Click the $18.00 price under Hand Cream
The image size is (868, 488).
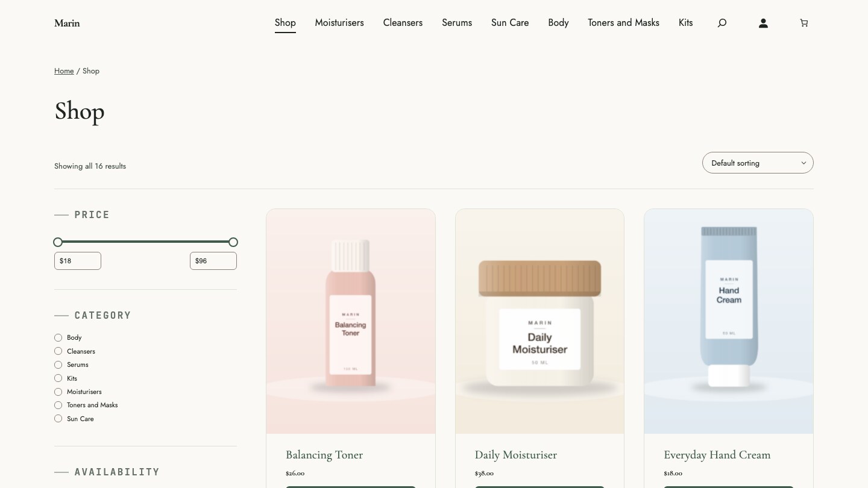pos(673,474)
